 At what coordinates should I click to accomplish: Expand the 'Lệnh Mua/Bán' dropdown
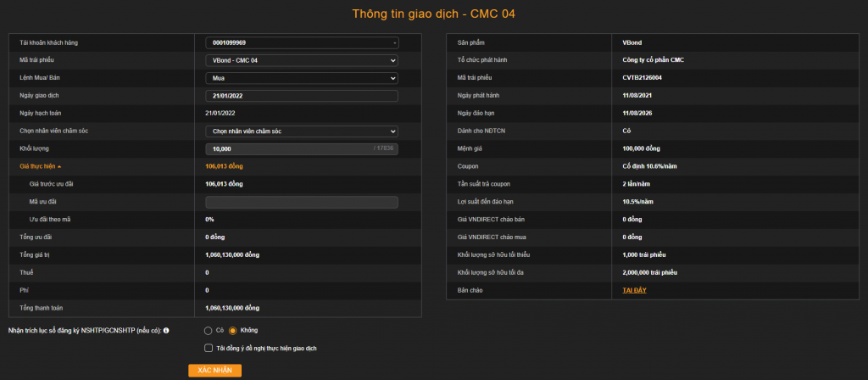[302, 78]
